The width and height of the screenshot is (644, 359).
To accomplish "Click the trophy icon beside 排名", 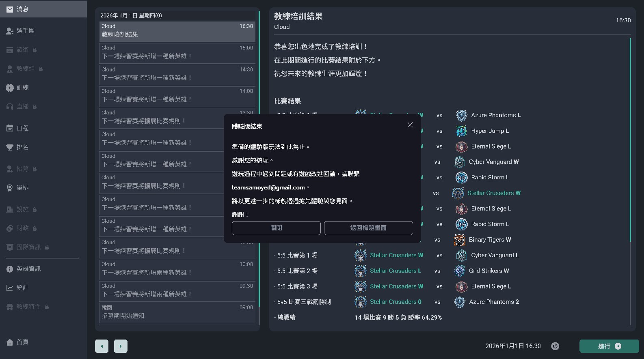I will coord(10,147).
